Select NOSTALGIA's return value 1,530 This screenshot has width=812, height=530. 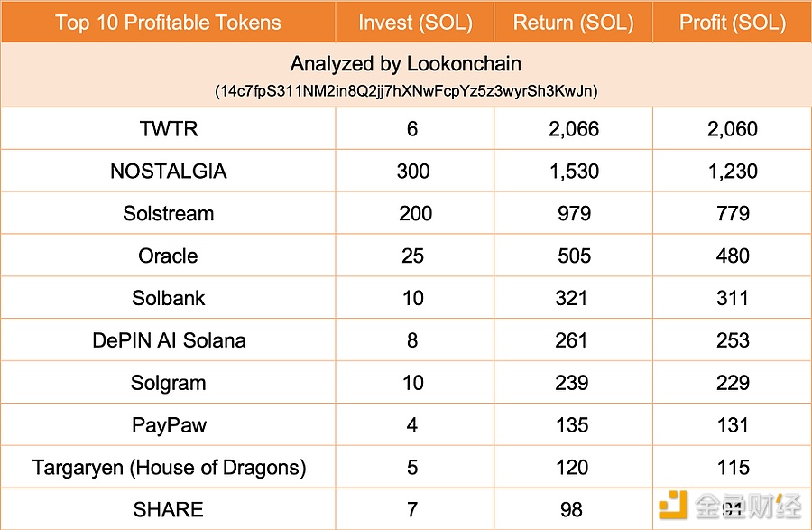tap(573, 172)
